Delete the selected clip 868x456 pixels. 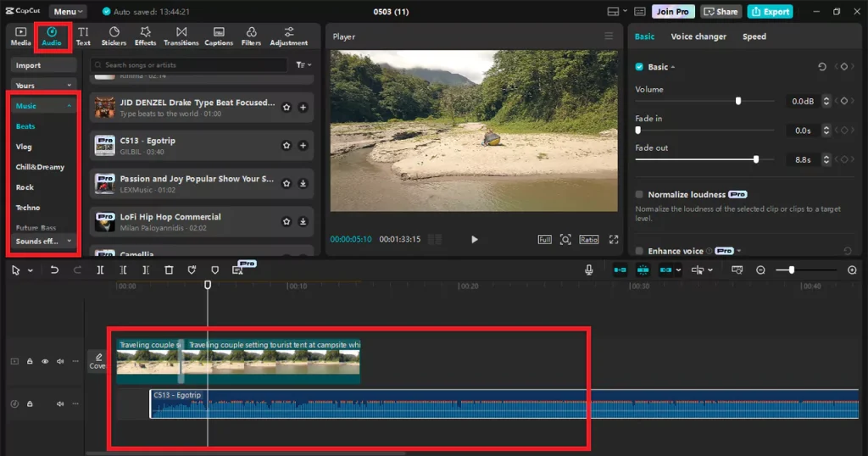[x=169, y=270]
